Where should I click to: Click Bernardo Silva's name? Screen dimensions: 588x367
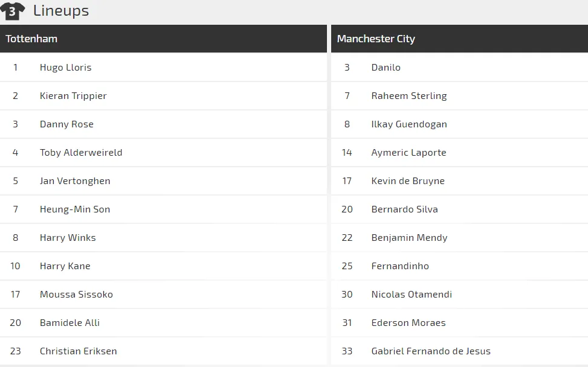(405, 209)
